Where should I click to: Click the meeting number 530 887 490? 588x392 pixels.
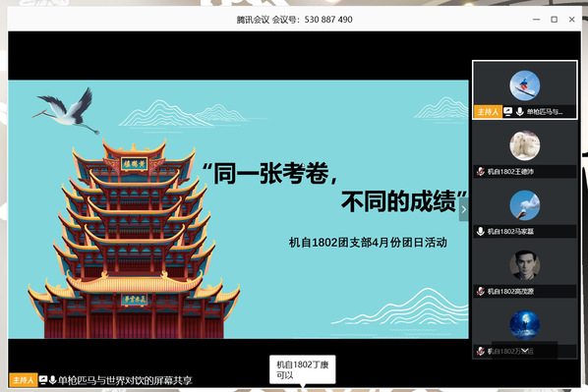[x=328, y=20]
